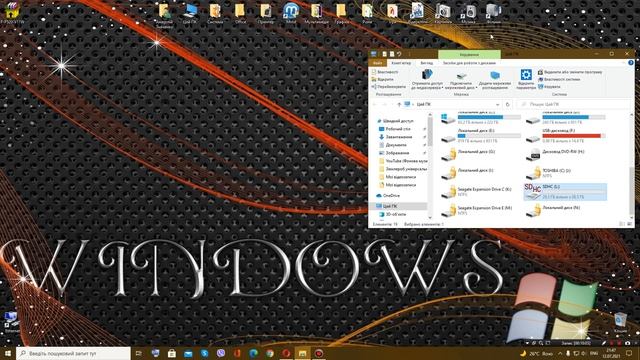The image size is (640, 360).
Task: Launch Google Chrome from the taskbar
Action: tap(269, 353)
